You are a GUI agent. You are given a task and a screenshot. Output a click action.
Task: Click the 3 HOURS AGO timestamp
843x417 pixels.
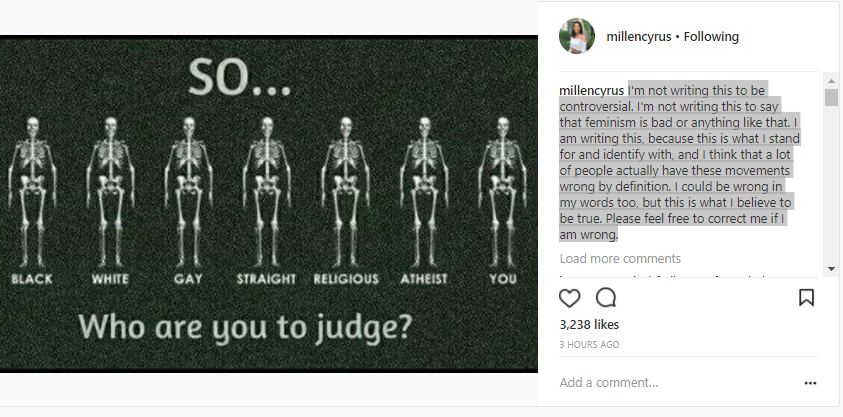coord(589,344)
